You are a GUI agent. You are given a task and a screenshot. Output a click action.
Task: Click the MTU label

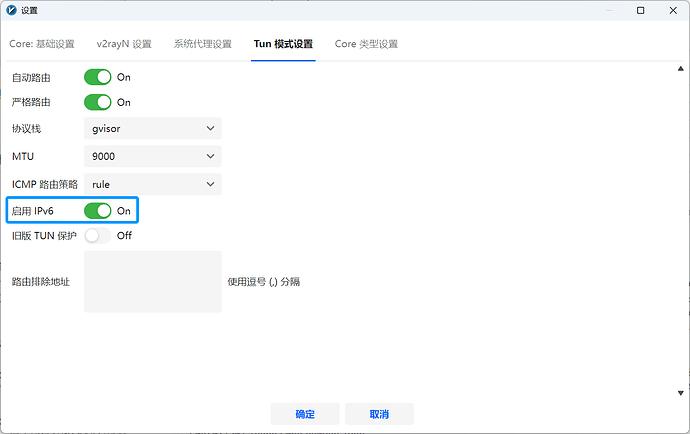23,156
